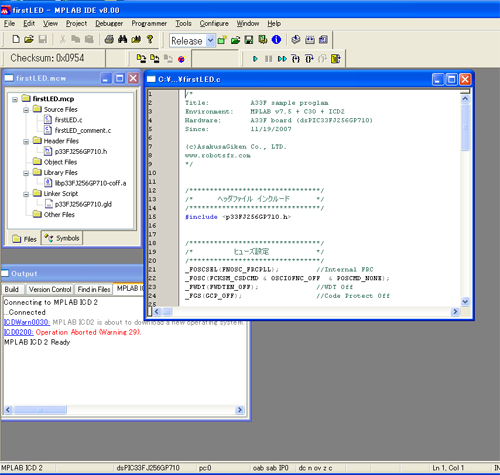Click the Find in Files toolbar icon
The height and width of the screenshot is (475, 500).
[x=136, y=39]
